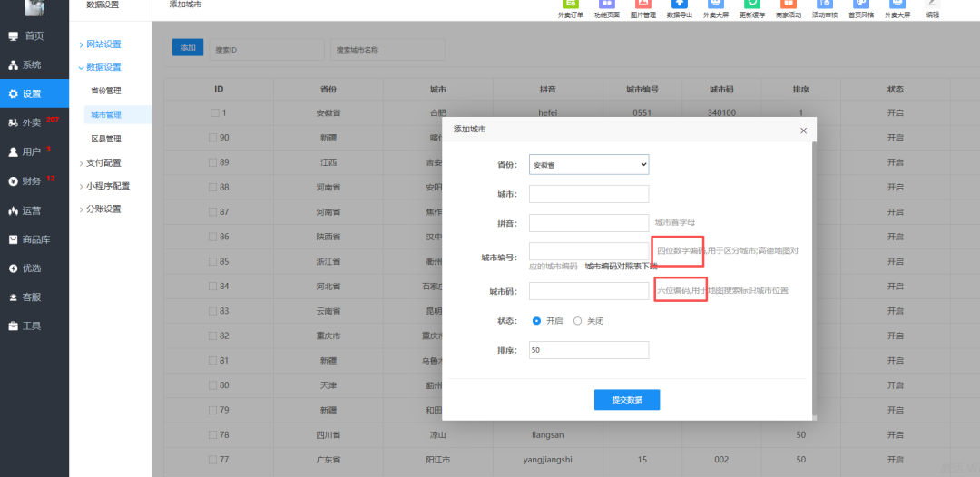Open the 外卖订单 toolbar icon
The height and width of the screenshot is (477, 980).
point(571,8)
